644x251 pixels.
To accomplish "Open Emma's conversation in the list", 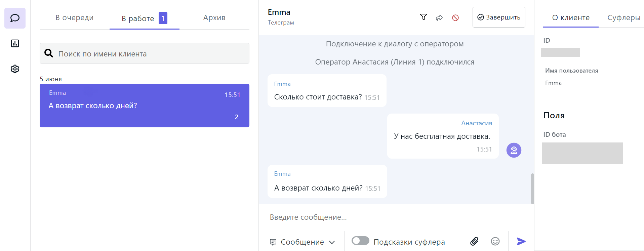I will (x=145, y=106).
